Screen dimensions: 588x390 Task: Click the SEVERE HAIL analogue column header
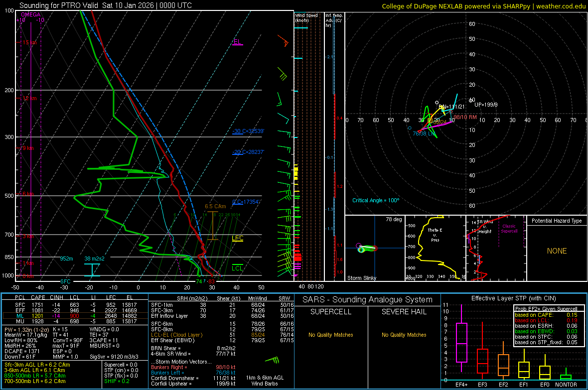coord(404,312)
